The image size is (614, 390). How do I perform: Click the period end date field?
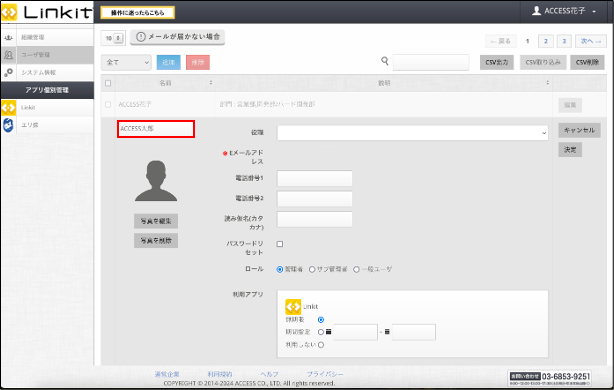click(x=414, y=332)
